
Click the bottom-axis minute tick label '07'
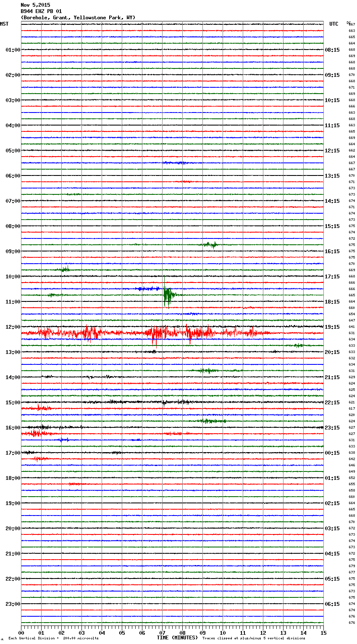(x=162, y=633)
